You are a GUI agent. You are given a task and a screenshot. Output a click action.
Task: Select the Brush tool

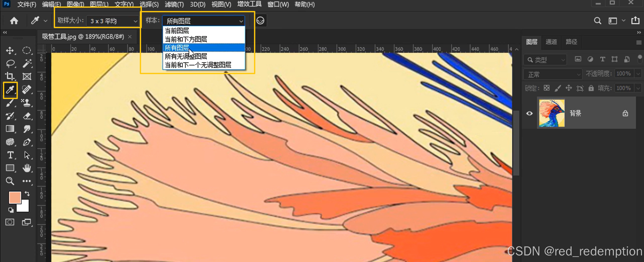(x=10, y=103)
